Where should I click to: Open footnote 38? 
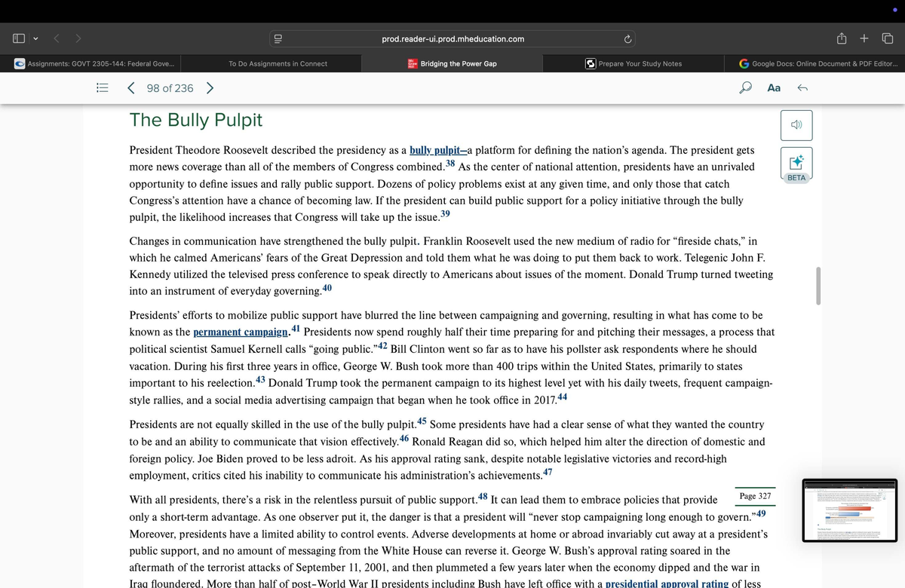click(450, 163)
